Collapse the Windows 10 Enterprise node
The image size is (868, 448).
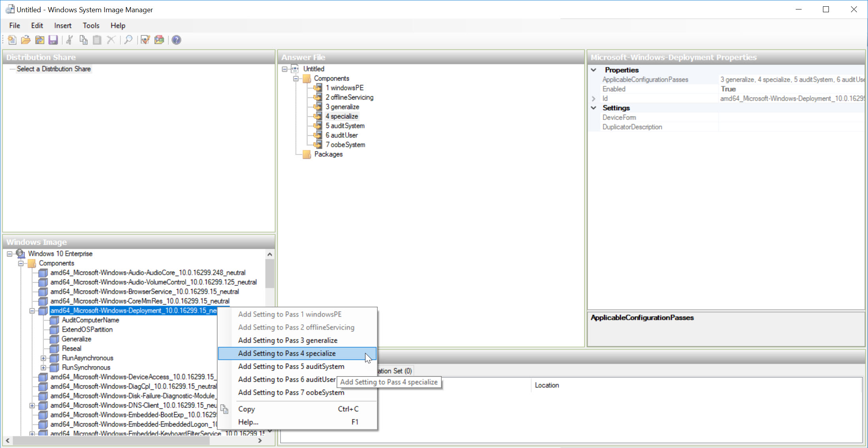[9, 254]
